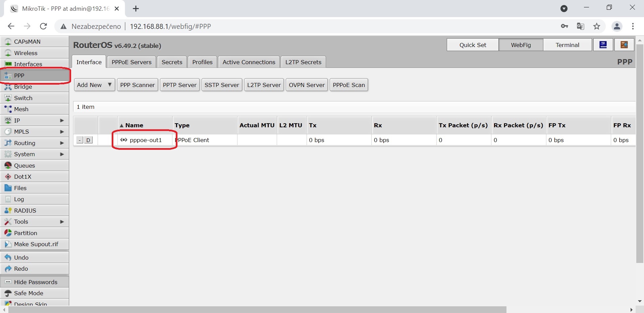Open the Bridge section
644x313 pixels.
click(x=35, y=87)
